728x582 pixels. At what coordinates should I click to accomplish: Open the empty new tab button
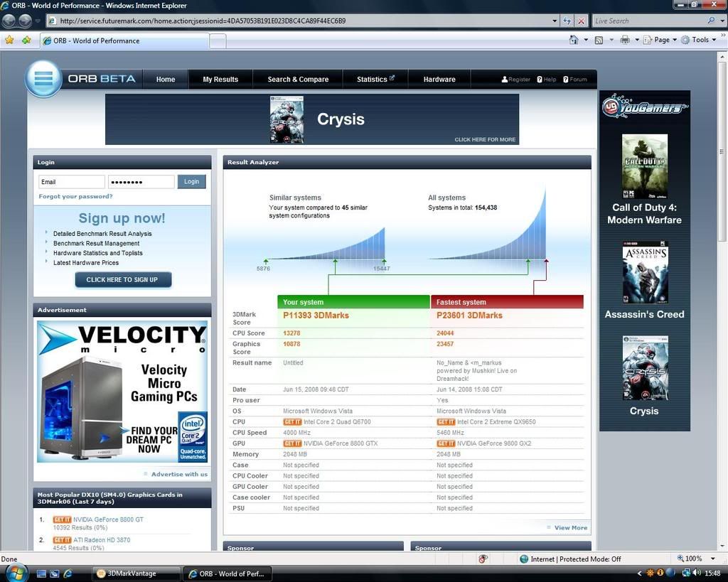pyautogui.click(x=218, y=41)
